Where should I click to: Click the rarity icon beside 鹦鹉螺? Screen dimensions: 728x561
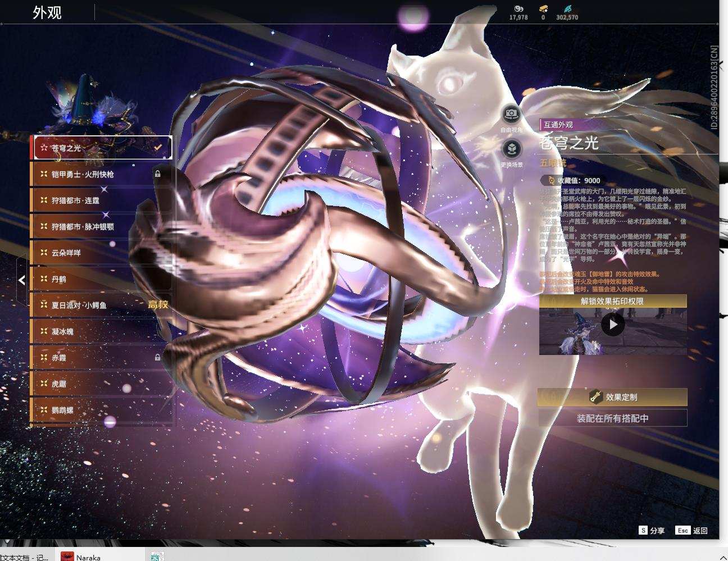(43, 410)
